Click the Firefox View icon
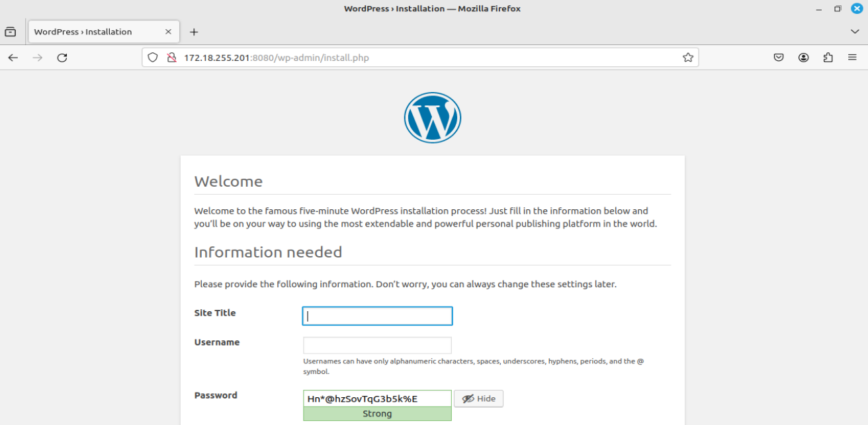The image size is (868, 425). [x=11, y=32]
